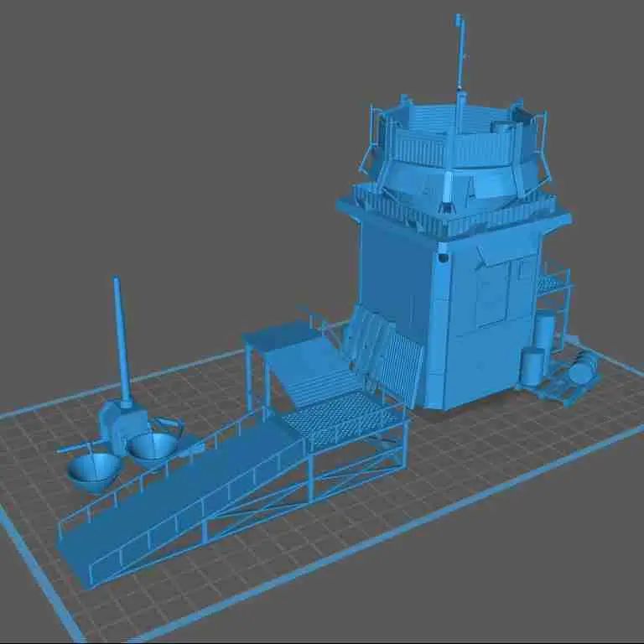Select the left satellite dish bowl
The width and height of the screenshot is (644, 644).
pos(92,470)
